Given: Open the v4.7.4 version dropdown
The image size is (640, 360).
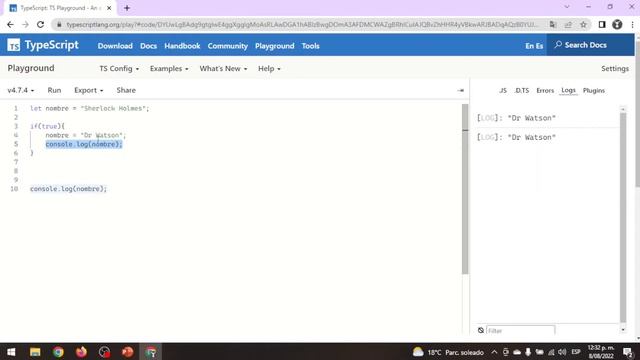Looking at the screenshot, I should (x=21, y=90).
